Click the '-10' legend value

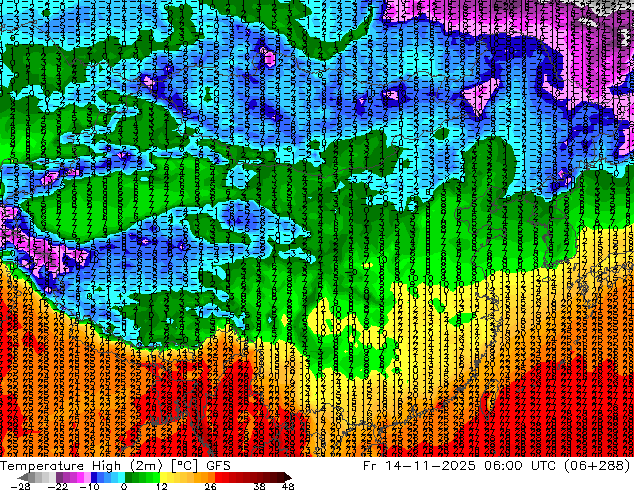click(x=89, y=486)
